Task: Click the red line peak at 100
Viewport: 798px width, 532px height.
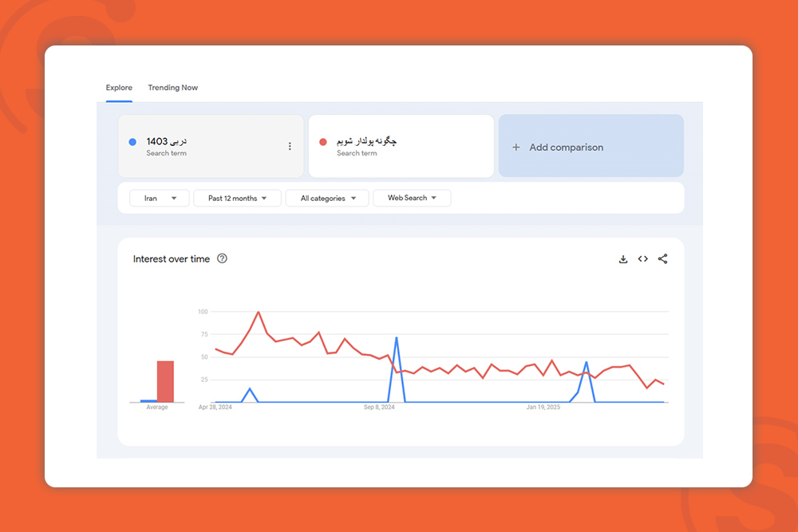Action: (258, 313)
